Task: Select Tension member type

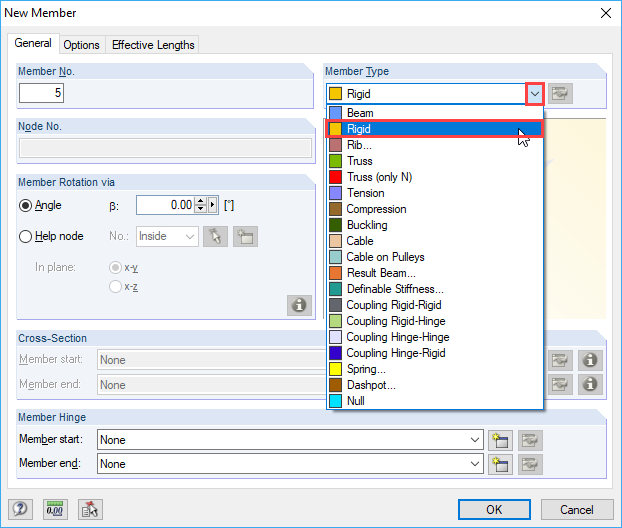Action: pos(435,193)
